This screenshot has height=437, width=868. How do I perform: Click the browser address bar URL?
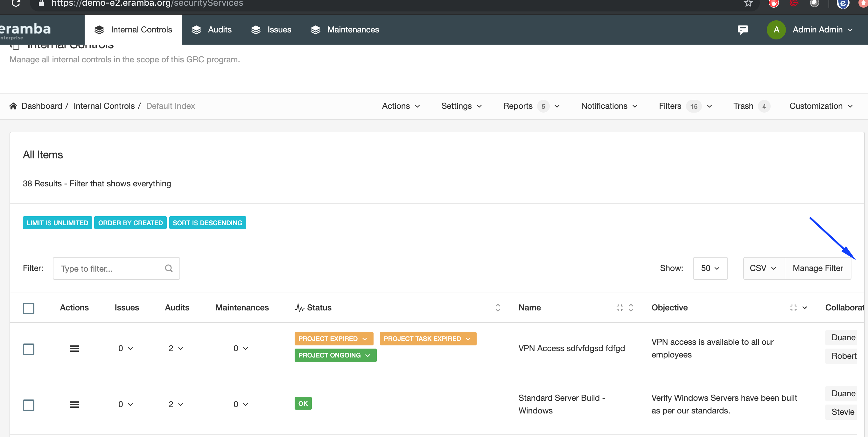click(x=147, y=3)
